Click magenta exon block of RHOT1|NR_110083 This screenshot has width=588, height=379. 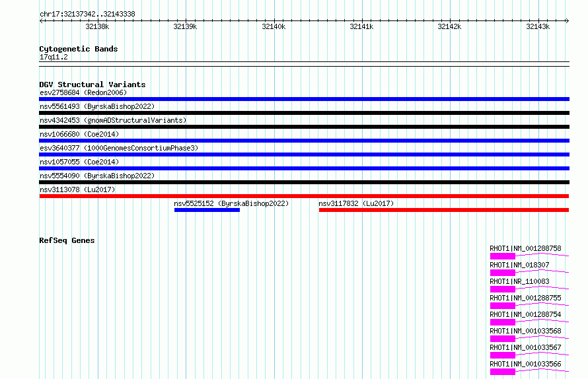click(x=503, y=289)
